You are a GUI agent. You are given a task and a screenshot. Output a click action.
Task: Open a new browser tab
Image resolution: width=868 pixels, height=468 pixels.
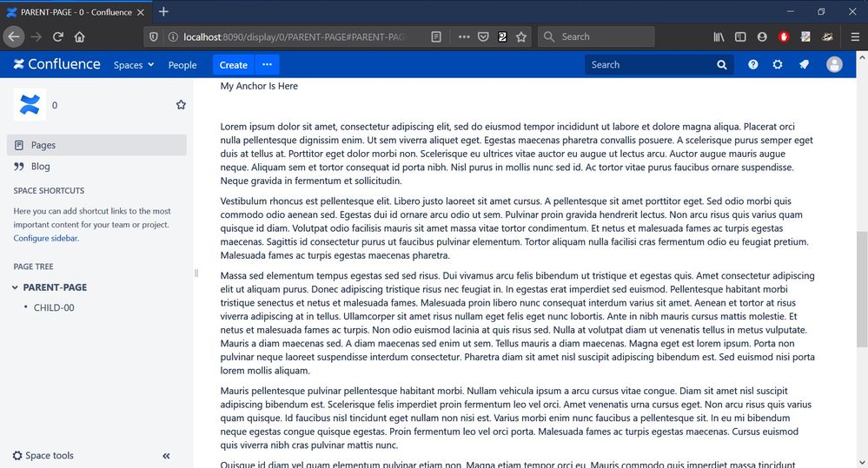(x=163, y=11)
